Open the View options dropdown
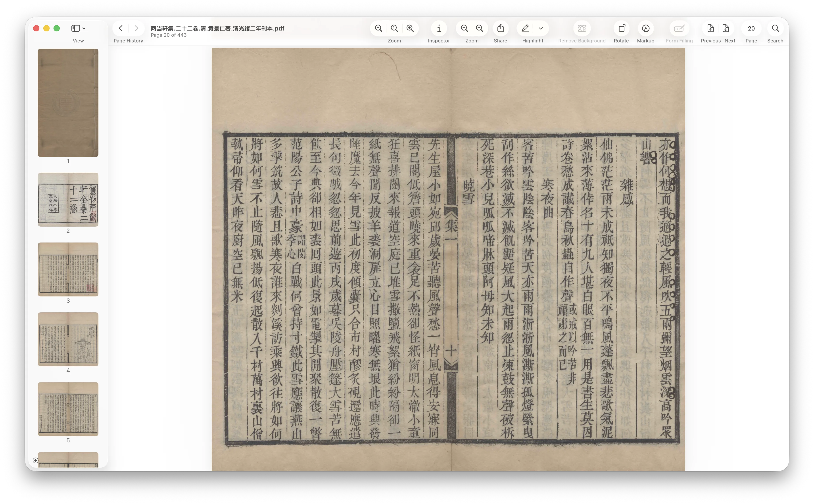The image size is (814, 504). click(x=78, y=28)
